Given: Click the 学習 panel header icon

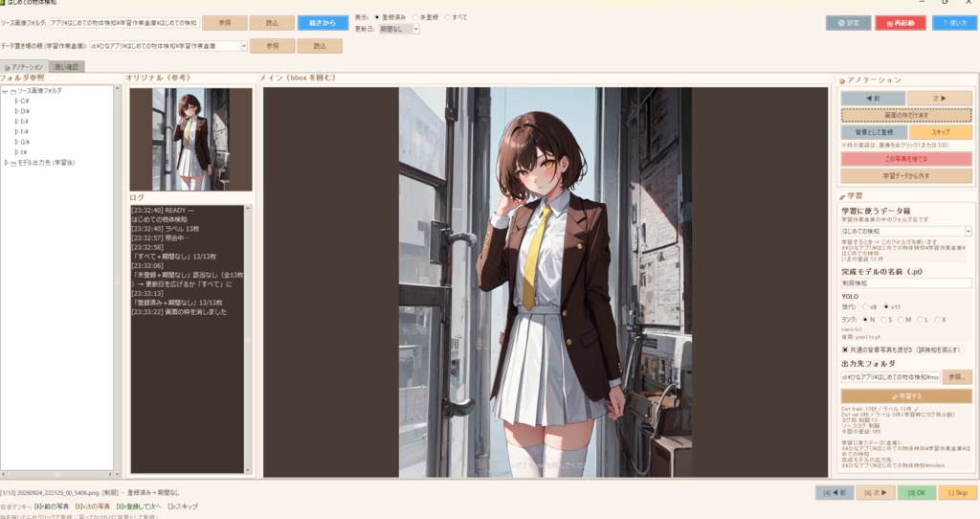Looking at the screenshot, I should (842, 196).
